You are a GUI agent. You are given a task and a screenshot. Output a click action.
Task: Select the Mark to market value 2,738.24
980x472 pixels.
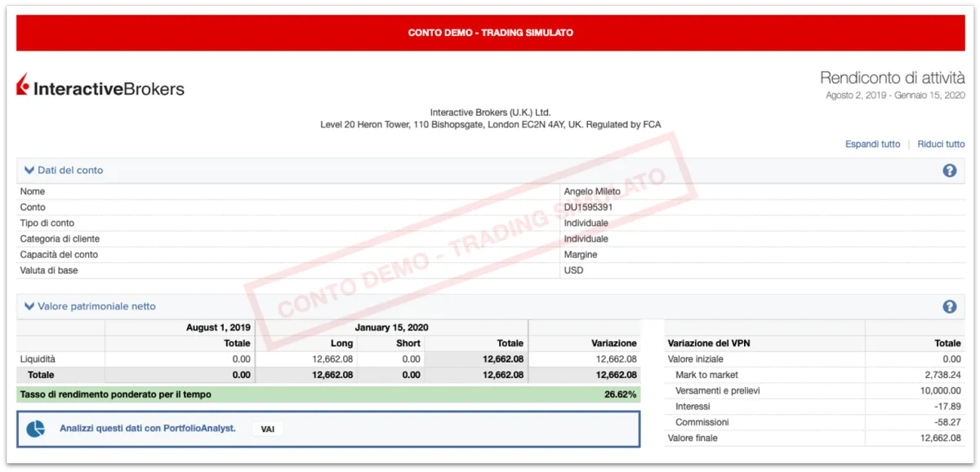(x=942, y=375)
